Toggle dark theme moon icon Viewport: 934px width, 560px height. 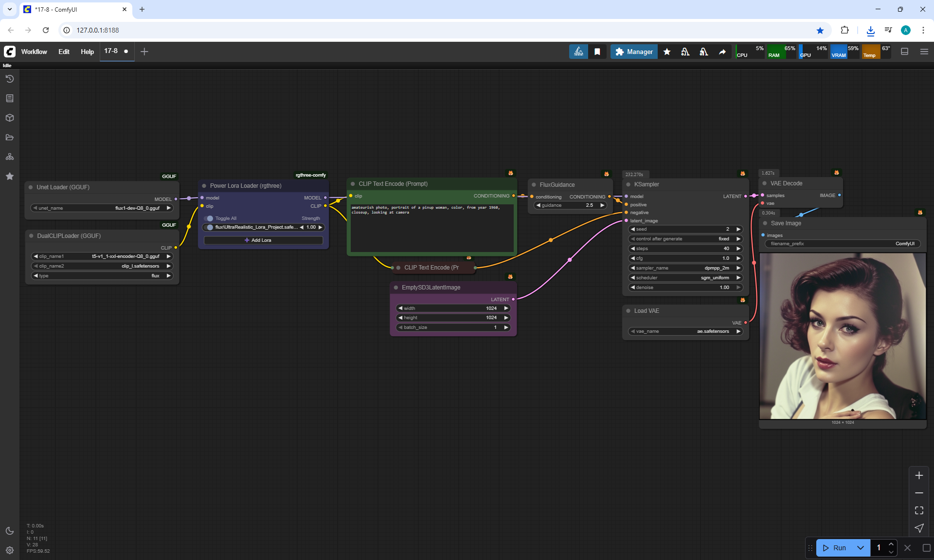[9, 531]
